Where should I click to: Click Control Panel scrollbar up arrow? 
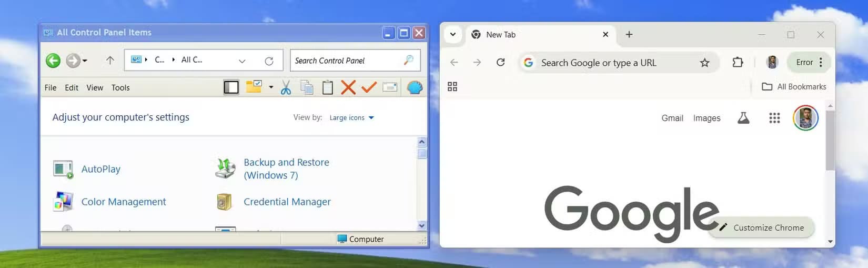click(421, 142)
